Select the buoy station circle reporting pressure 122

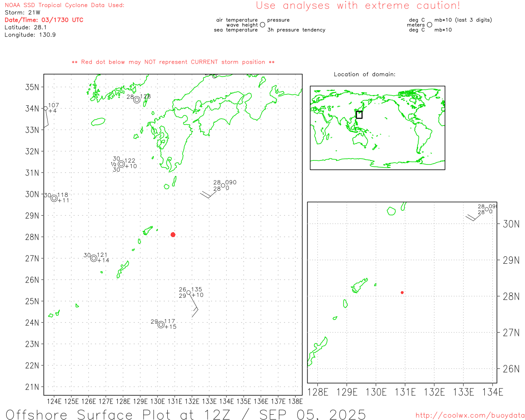tap(121, 164)
